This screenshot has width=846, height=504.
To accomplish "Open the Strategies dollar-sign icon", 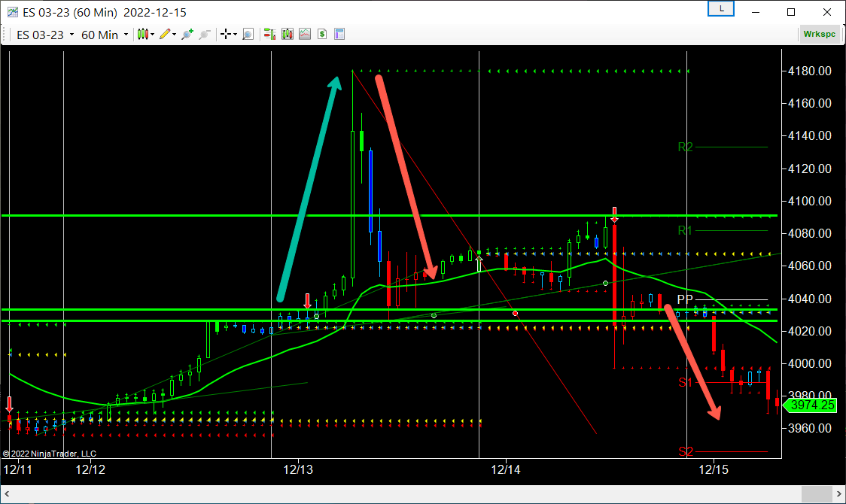I will click(x=322, y=35).
